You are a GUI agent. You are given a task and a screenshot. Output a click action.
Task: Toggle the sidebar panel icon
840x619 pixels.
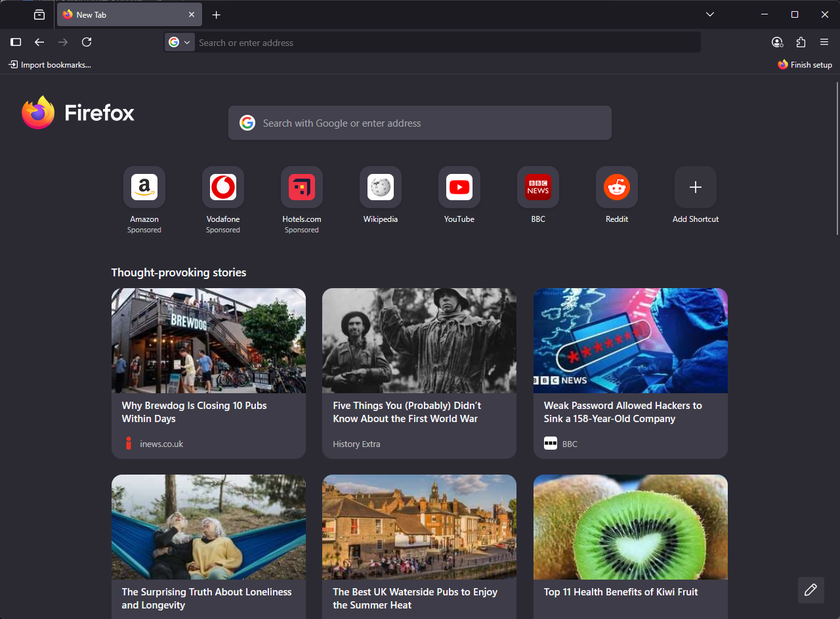[x=16, y=42]
